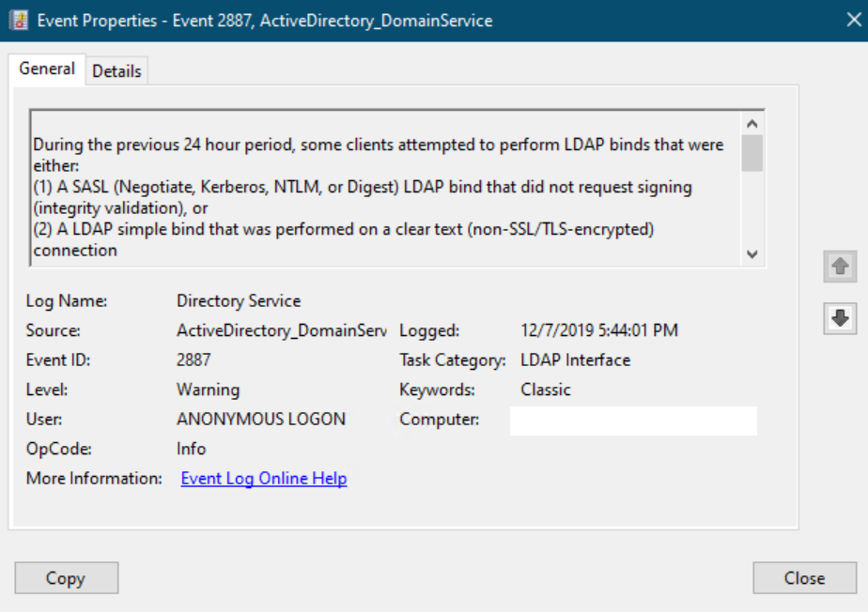Open the Details tab
Image resolution: width=868 pixels, height=612 pixels.
[116, 71]
